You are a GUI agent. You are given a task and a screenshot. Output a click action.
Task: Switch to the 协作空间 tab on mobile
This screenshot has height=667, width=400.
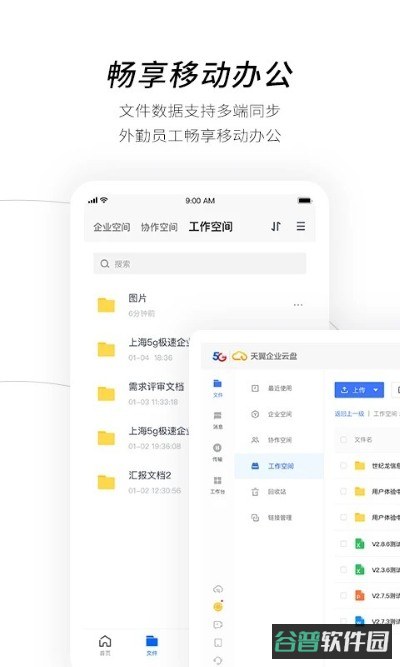click(x=159, y=227)
